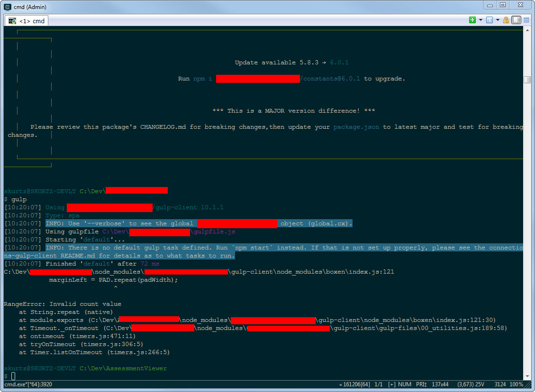Click 'package.json' in the update notice
Screen dimensions: 535x392
tap(356, 127)
